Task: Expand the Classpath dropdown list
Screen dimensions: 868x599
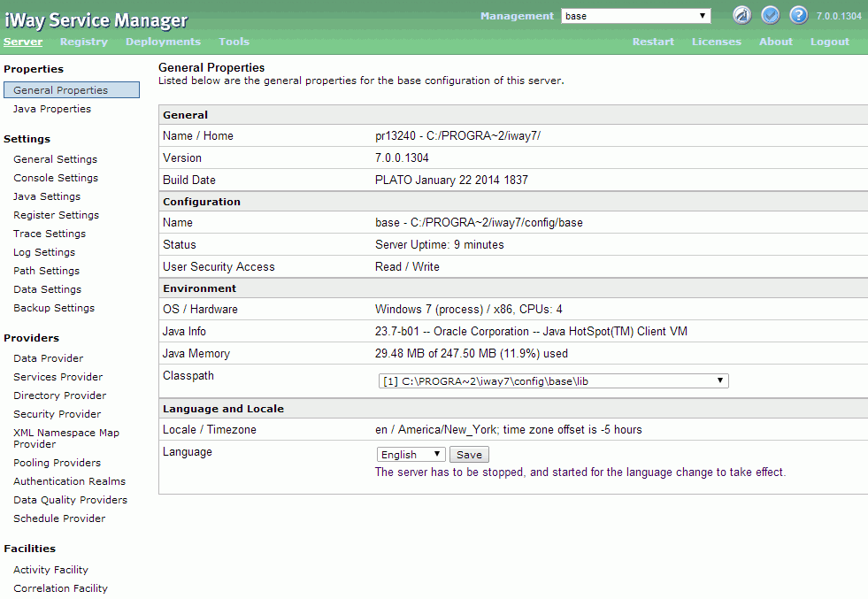Action: pyautogui.click(x=554, y=380)
